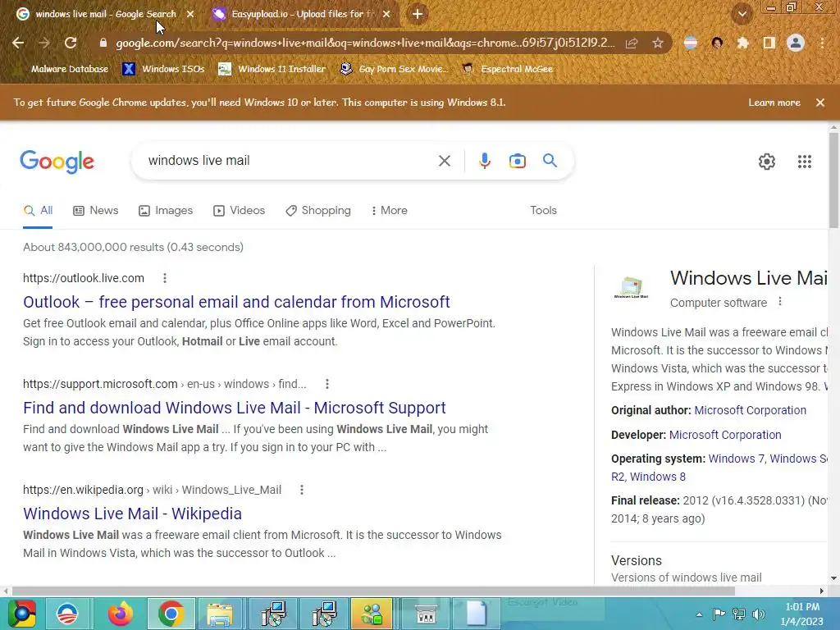Open Chrome from the taskbar
This screenshot has height=630, width=840.
171,614
